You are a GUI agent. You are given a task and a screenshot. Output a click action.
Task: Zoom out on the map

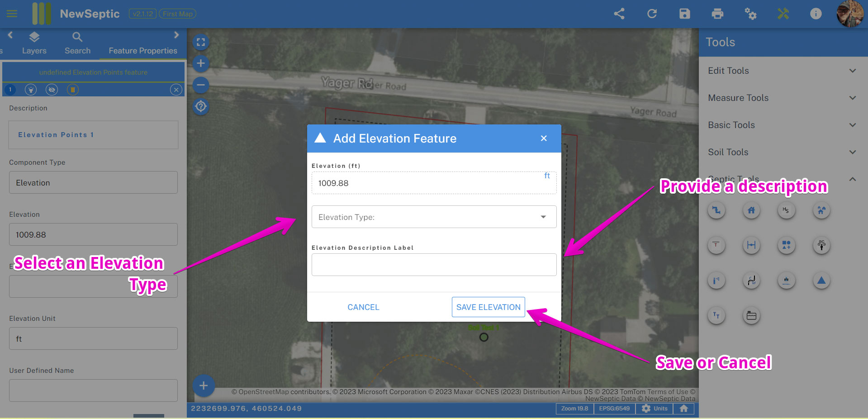tap(201, 85)
